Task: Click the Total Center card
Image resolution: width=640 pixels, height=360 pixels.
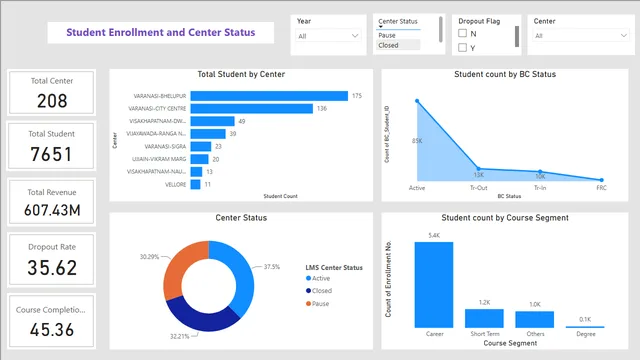Action: 52,93
